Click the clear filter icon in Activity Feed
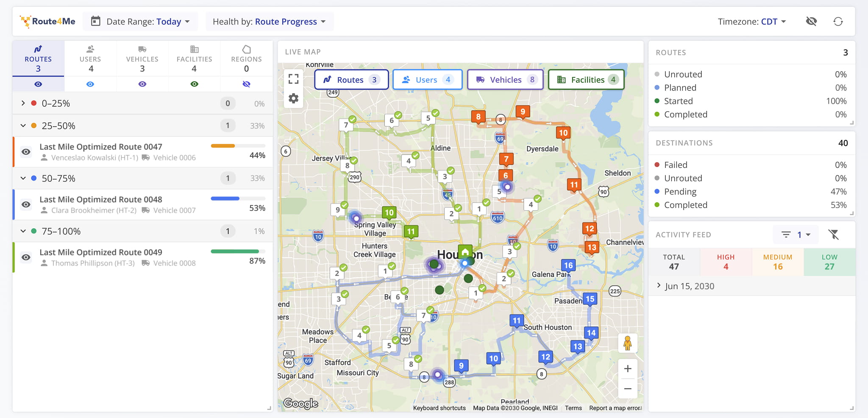 click(834, 234)
